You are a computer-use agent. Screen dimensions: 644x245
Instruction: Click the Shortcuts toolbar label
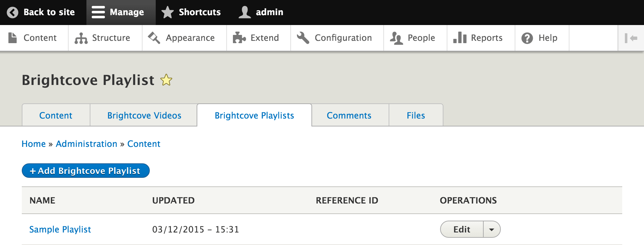[x=200, y=12]
